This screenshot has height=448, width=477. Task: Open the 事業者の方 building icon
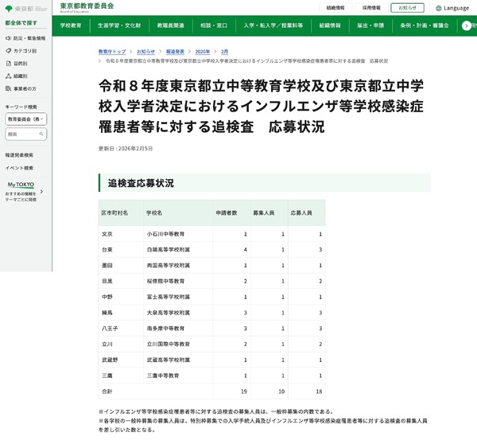[x=8, y=88]
